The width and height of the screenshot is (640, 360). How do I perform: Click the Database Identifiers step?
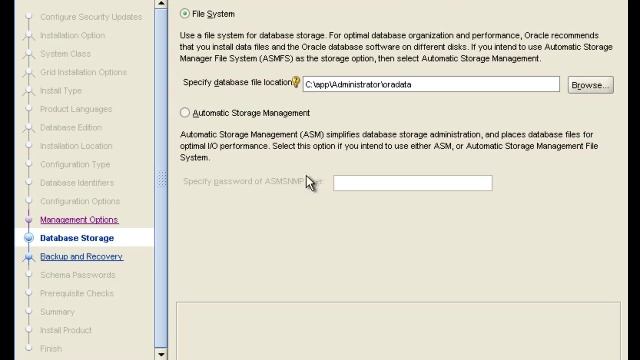(x=77, y=183)
